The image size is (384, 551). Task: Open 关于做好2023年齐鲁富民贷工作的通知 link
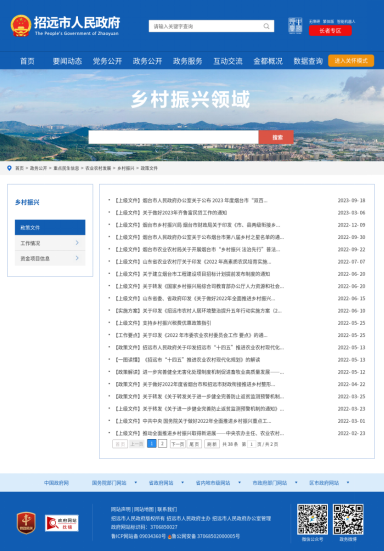click(x=184, y=213)
